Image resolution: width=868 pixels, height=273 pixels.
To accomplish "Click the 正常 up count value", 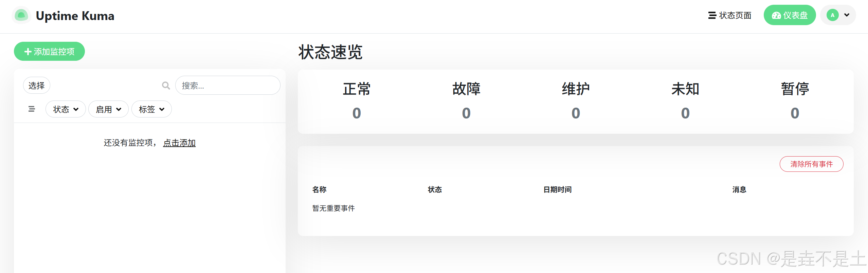I will click(357, 113).
